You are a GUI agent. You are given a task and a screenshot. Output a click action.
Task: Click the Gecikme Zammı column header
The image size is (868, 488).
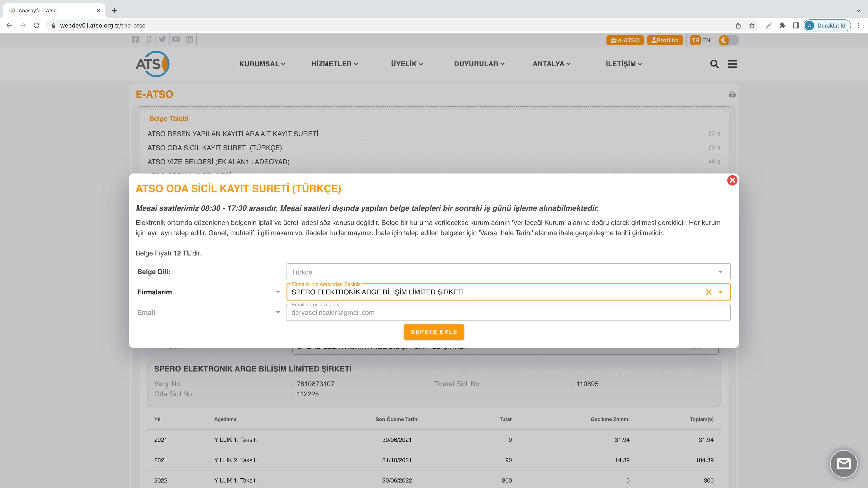(x=610, y=419)
